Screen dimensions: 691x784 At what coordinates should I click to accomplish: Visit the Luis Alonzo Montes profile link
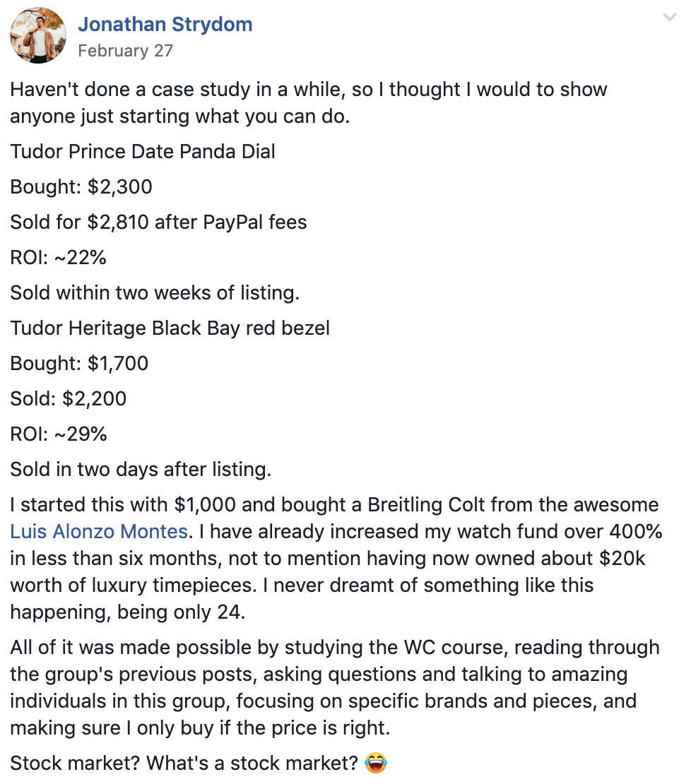tap(99, 531)
